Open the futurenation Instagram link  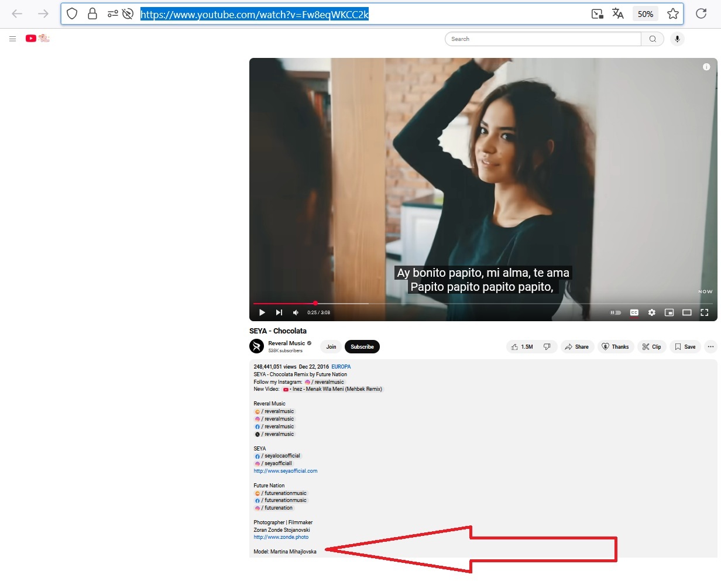coord(273,508)
